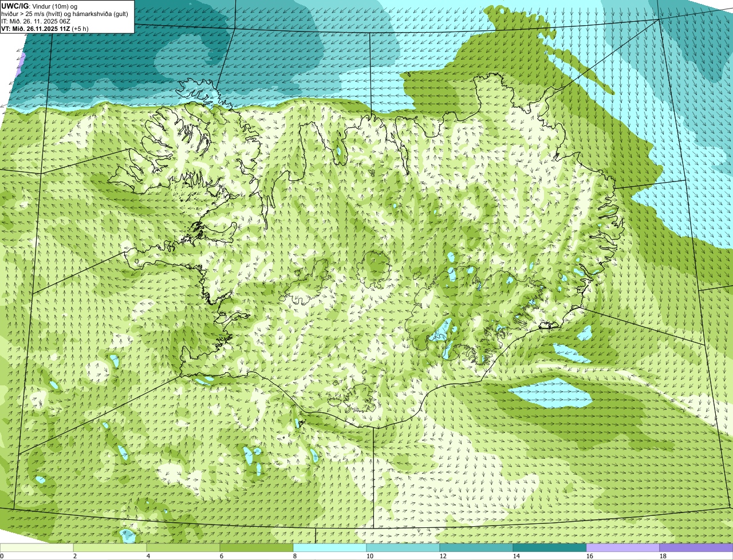Viewport: 733px width, 560px height.
Task: Click the title line 'UWC/IG: Vindur (10m) og'
Action: [40, 6]
